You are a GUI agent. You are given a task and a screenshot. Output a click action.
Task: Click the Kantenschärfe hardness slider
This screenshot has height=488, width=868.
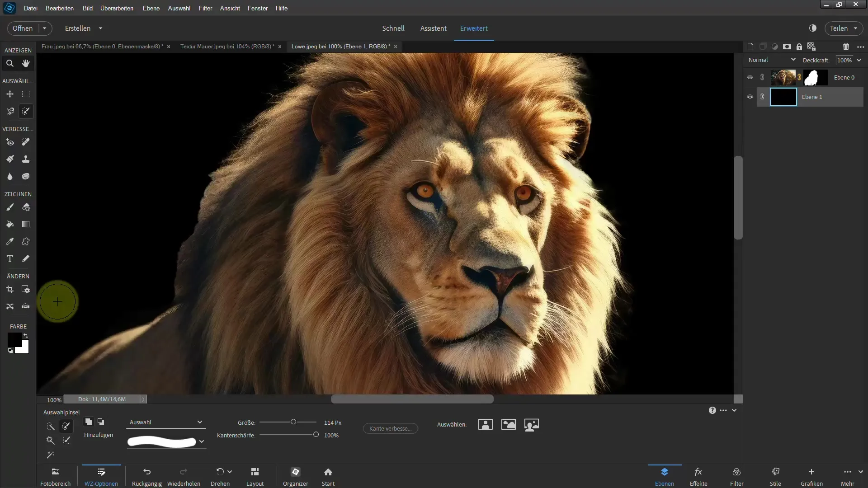click(288, 435)
